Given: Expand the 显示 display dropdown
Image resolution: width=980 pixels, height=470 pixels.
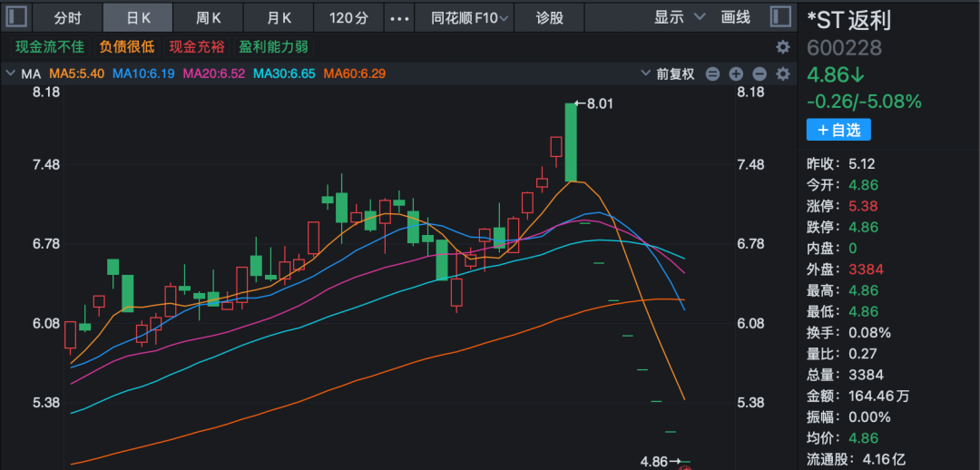Looking at the screenshot, I should (x=680, y=17).
